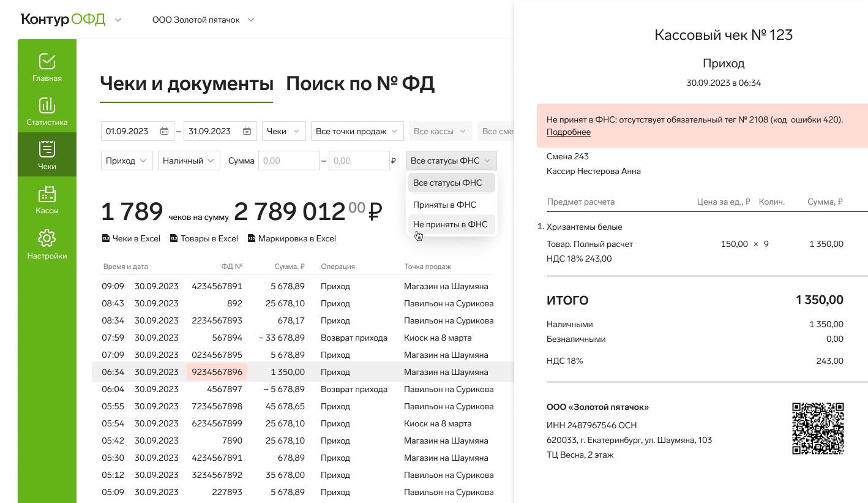Image resolution: width=868 pixels, height=503 pixels.
Task: Click the minimum Сумма input field
Action: pos(289,161)
